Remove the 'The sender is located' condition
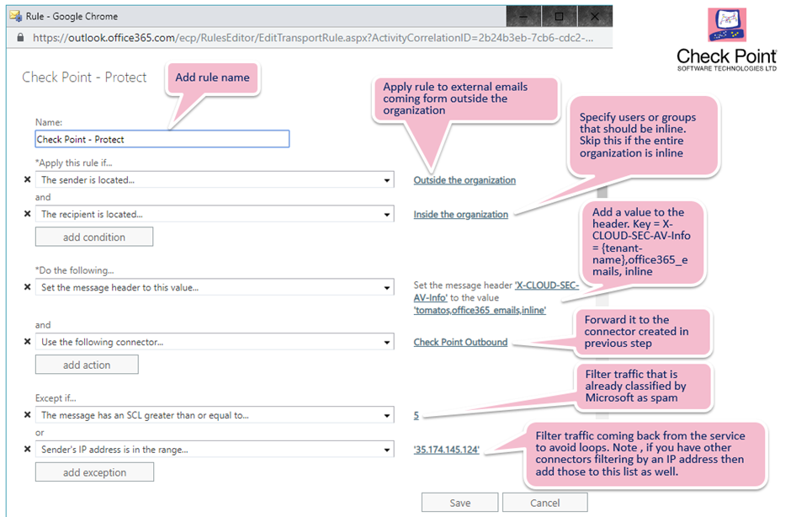812x517 pixels. click(x=28, y=179)
